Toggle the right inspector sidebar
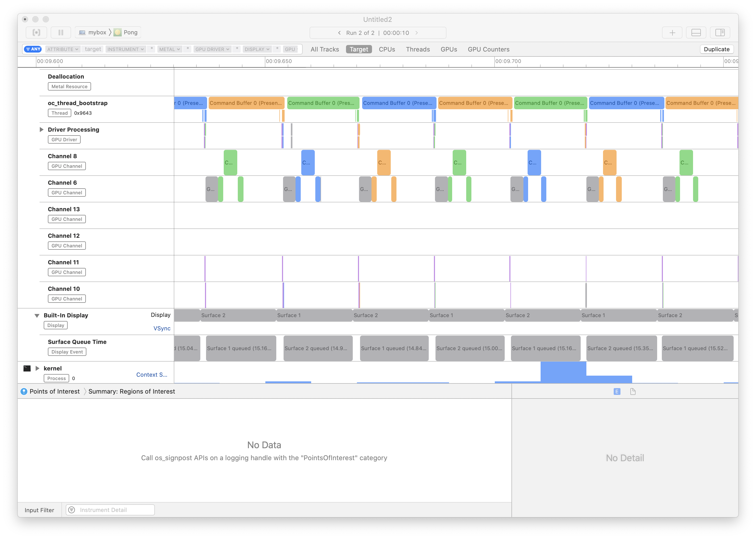Image resolution: width=756 pixels, height=539 pixels. tap(720, 33)
